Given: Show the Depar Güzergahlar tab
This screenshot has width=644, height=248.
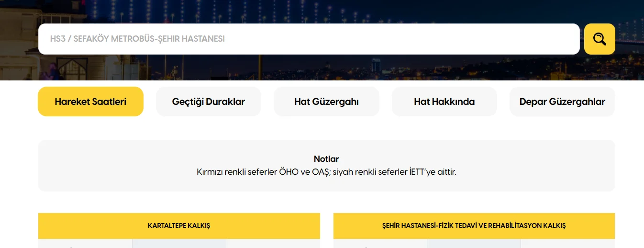Looking at the screenshot, I should 562,101.
